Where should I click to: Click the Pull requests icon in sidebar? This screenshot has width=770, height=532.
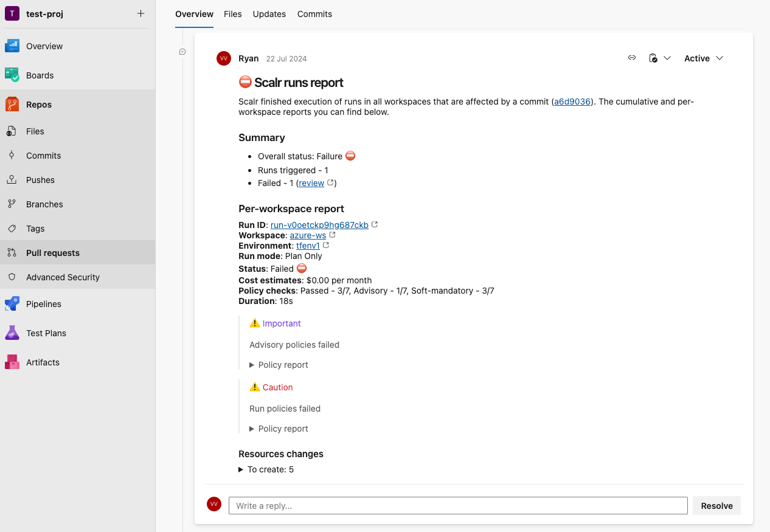point(12,253)
